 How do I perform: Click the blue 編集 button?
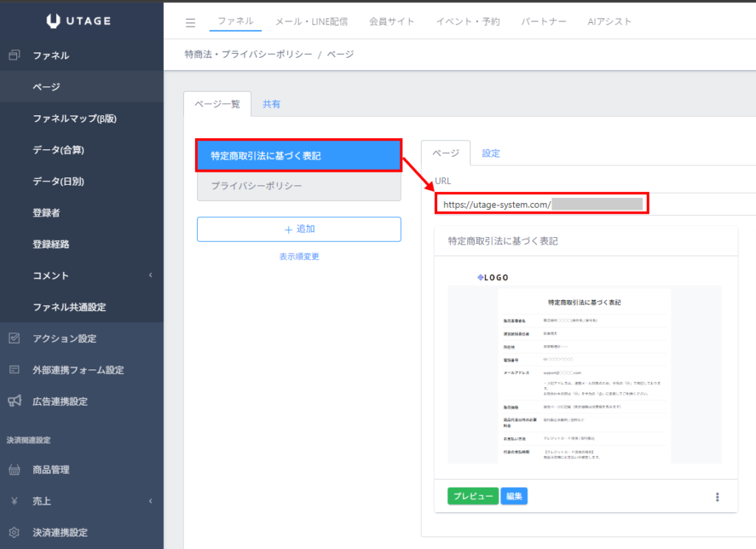[514, 497]
